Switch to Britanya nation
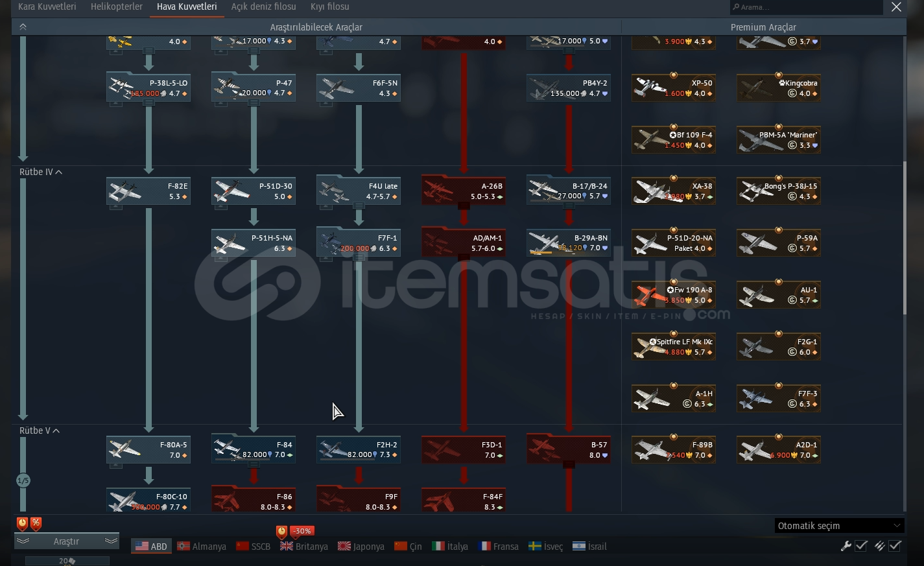 point(304,547)
